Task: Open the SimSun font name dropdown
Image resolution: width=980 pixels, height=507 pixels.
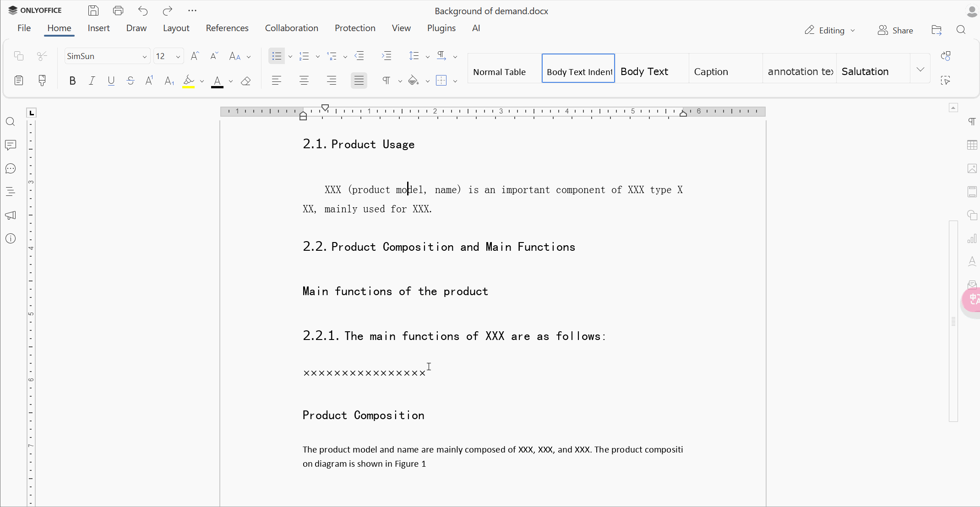Action: point(144,57)
